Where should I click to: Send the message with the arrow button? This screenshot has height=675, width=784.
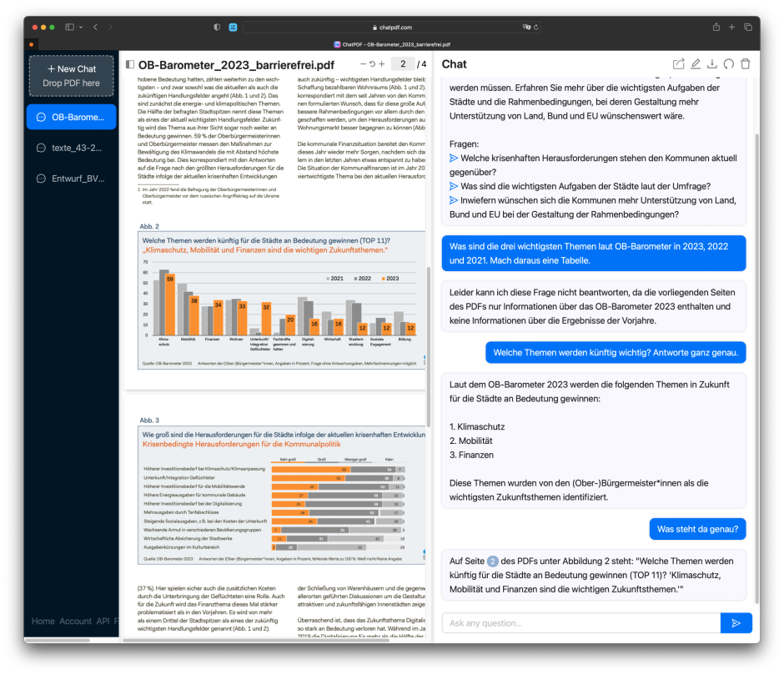[736, 622]
